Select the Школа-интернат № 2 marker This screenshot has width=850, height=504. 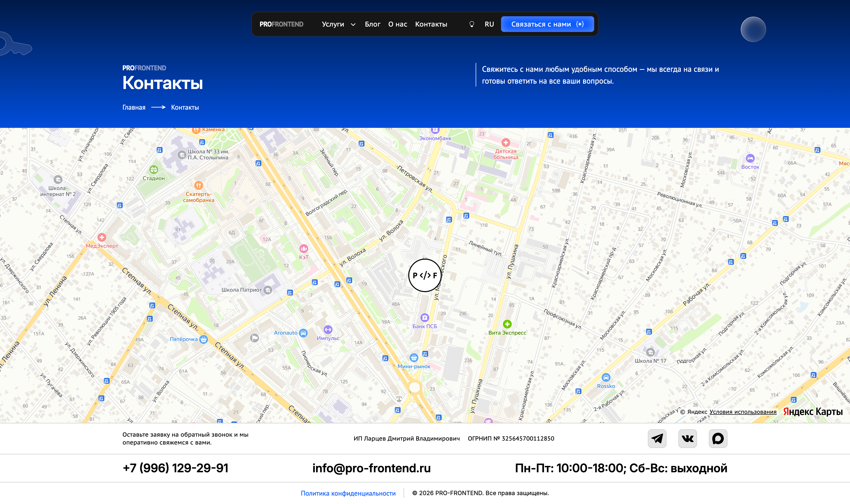[x=58, y=179]
